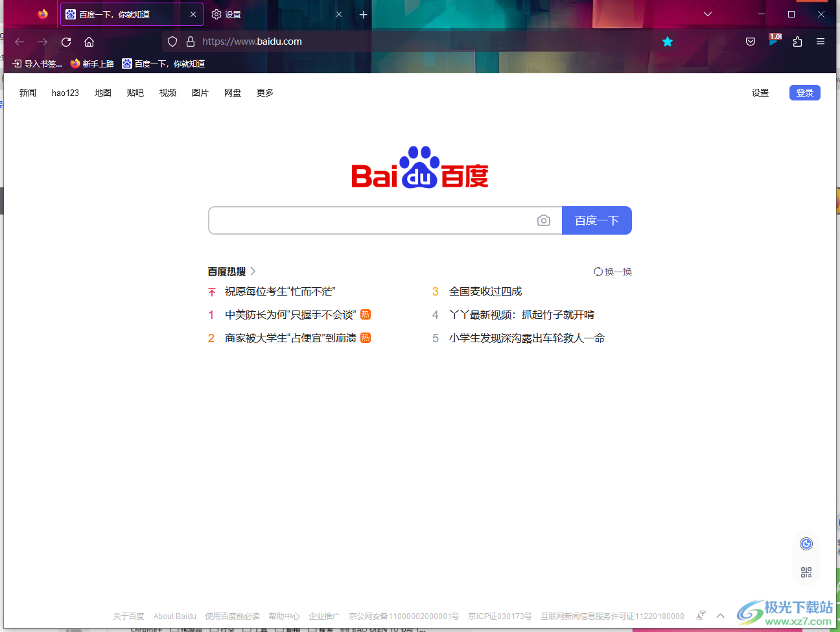
Task: Open hot search 全国麦收过四成
Action: pyautogui.click(x=485, y=292)
